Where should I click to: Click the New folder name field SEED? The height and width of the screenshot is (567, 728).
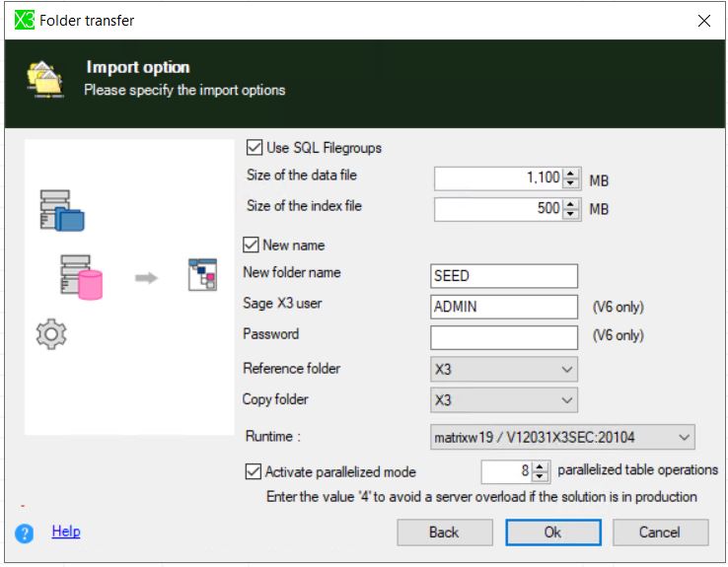coord(504,276)
